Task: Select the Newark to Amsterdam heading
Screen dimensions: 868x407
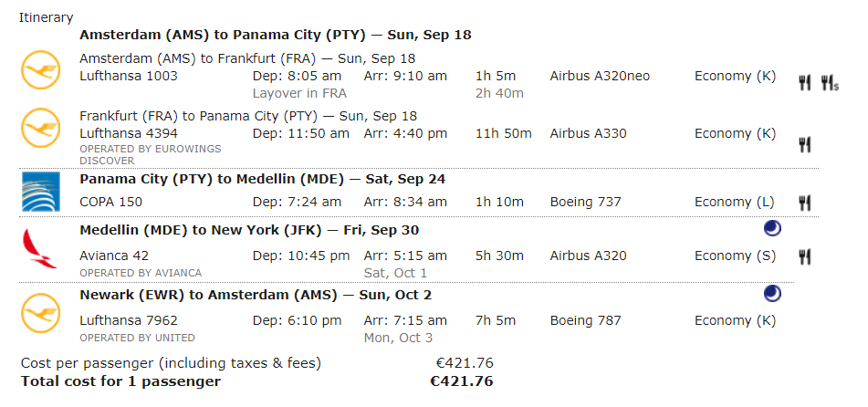Action: 256,295
